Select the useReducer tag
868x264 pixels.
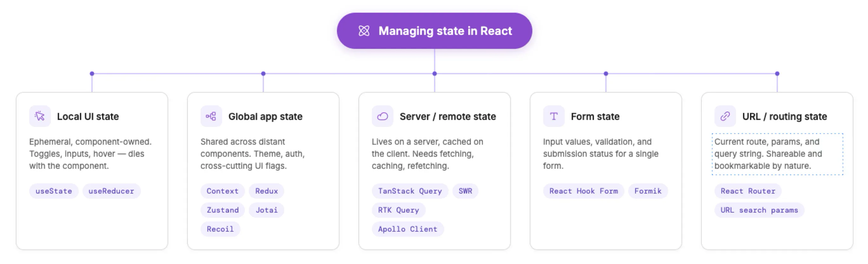[x=112, y=191]
